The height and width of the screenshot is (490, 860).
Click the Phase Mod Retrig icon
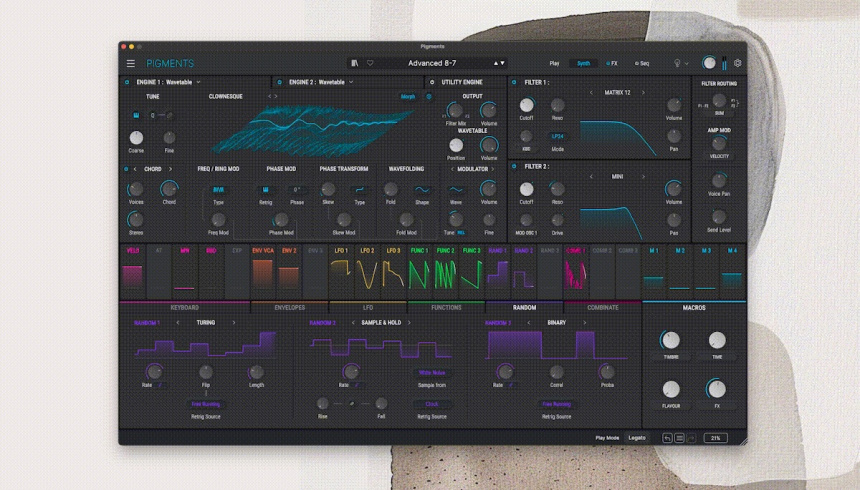pyautogui.click(x=265, y=190)
